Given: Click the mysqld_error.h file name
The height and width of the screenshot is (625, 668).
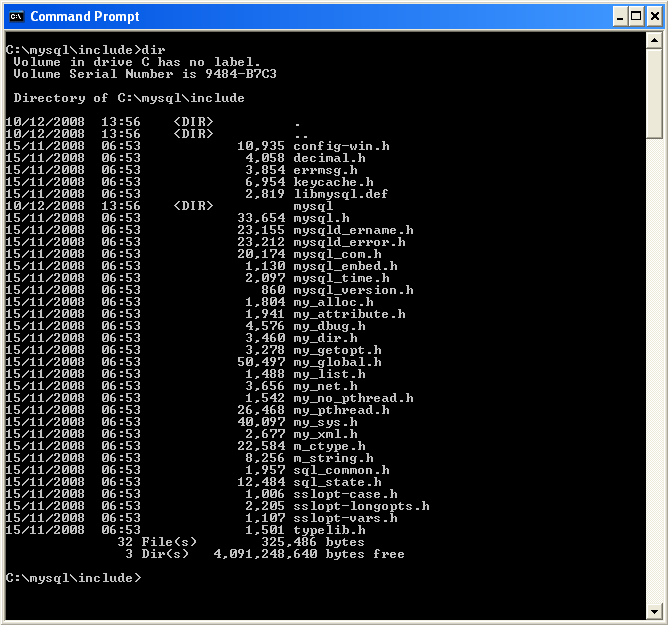Looking at the screenshot, I should (349, 242).
